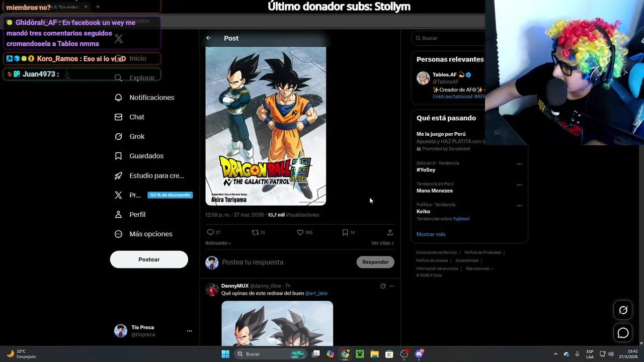Open Guardados bookmarks page
The width and height of the screenshot is (644, 362).
[x=139, y=156]
